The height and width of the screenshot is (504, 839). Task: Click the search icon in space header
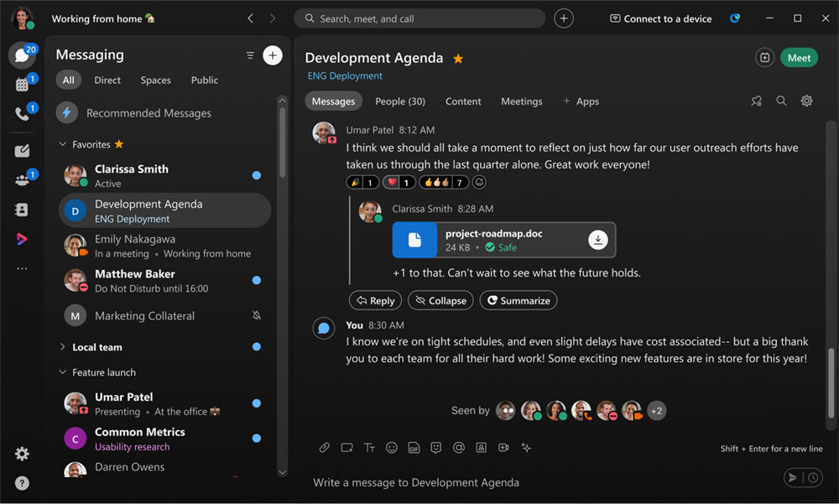pos(781,101)
